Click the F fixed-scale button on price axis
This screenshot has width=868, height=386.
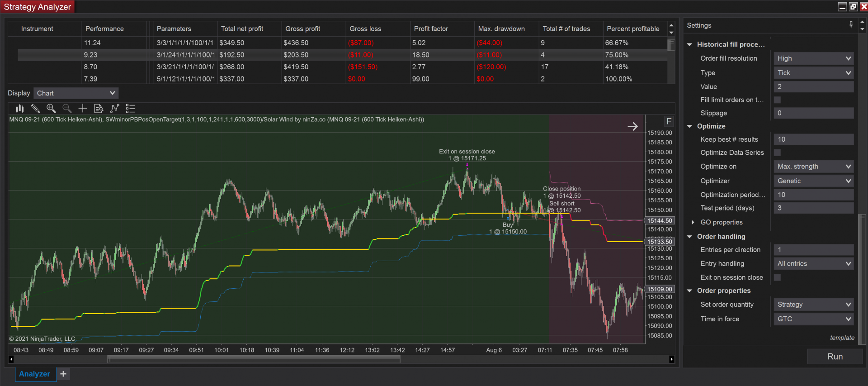click(669, 121)
